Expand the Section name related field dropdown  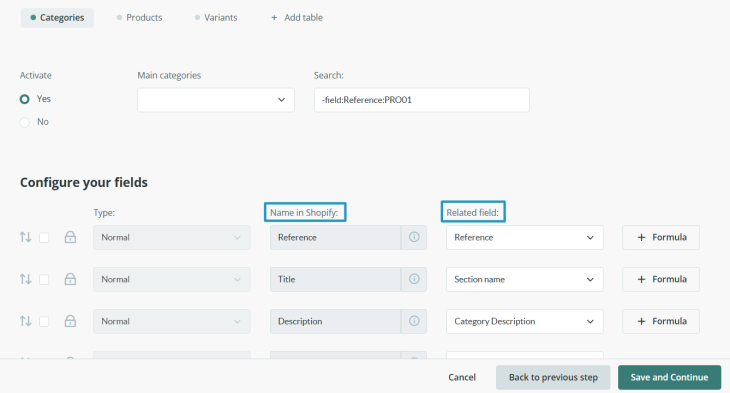tap(525, 279)
